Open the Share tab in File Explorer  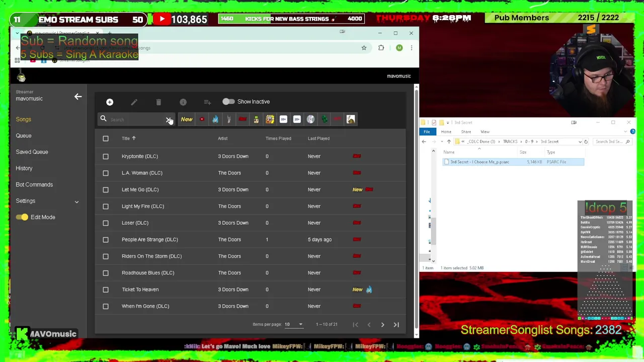coord(466,132)
